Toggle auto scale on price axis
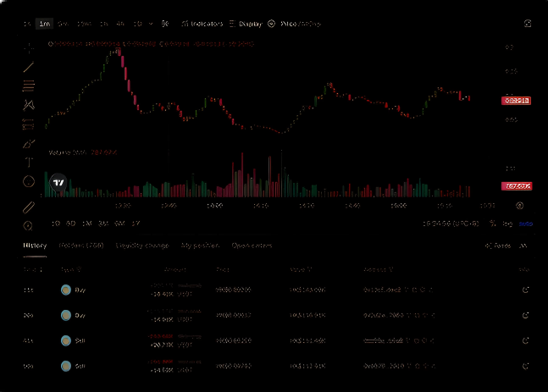 526,224
